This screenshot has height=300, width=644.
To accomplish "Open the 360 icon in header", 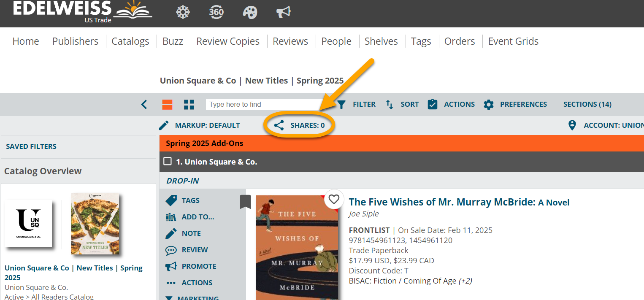I will (216, 12).
